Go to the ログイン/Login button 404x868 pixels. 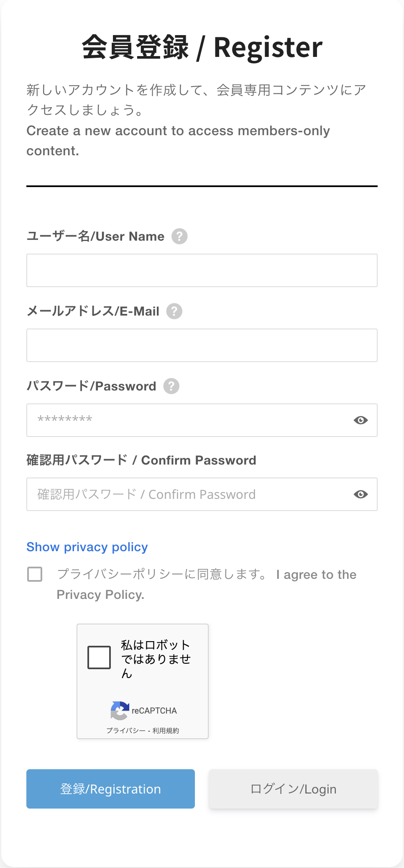pos(293,789)
